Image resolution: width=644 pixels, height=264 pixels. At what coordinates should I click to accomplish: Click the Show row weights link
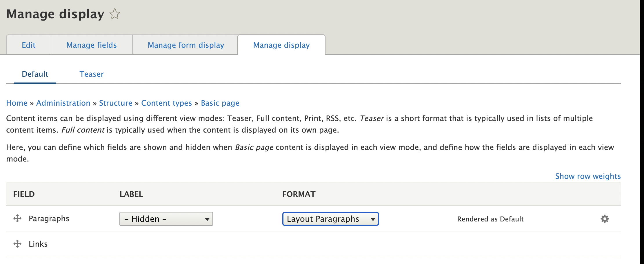(587, 176)
